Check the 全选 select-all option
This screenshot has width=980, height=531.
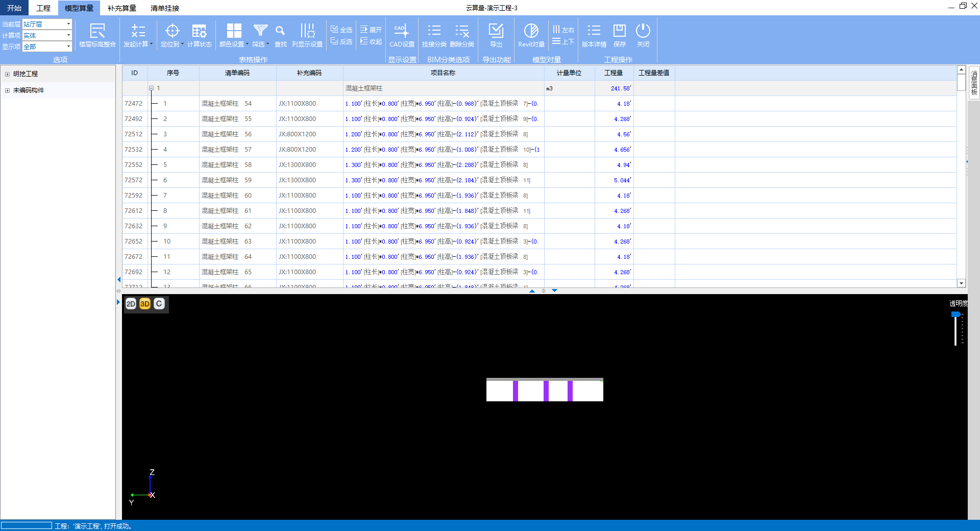(x=341, y=30)
